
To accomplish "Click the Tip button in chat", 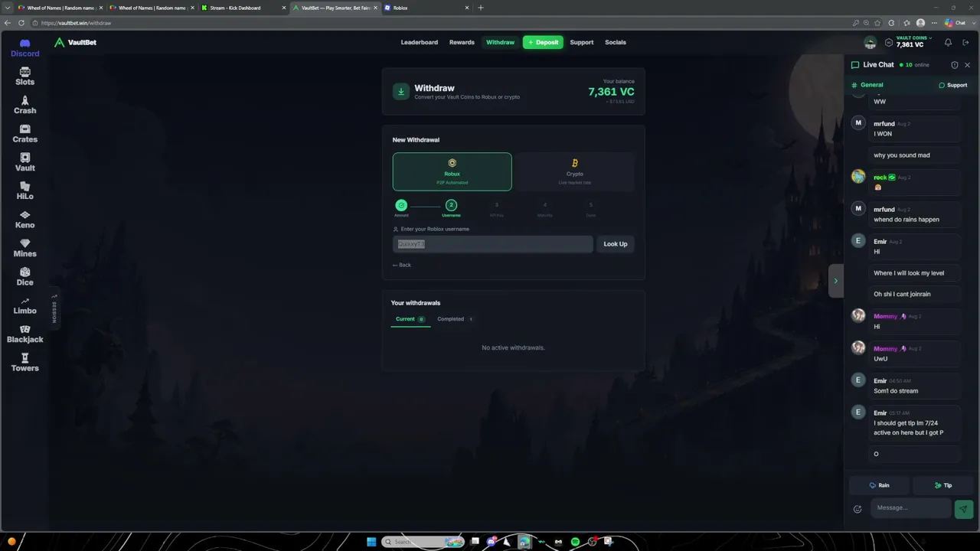I will coord(943,485).
